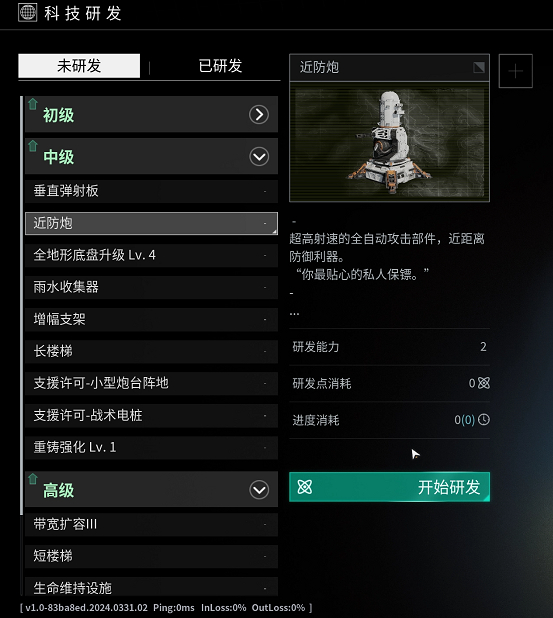The height and width of the screenshot is (618, 553).
Task: Click the green arrow icon on 高级 header
Action: tap(33, 479)
